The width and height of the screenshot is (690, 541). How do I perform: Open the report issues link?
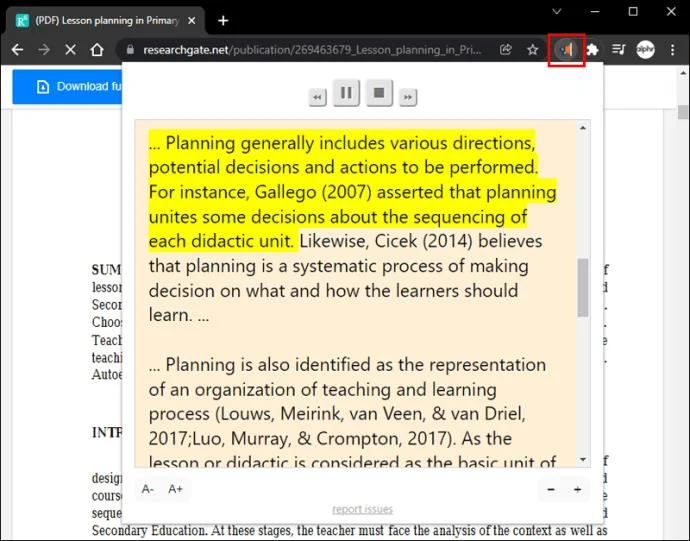[362, 509]
